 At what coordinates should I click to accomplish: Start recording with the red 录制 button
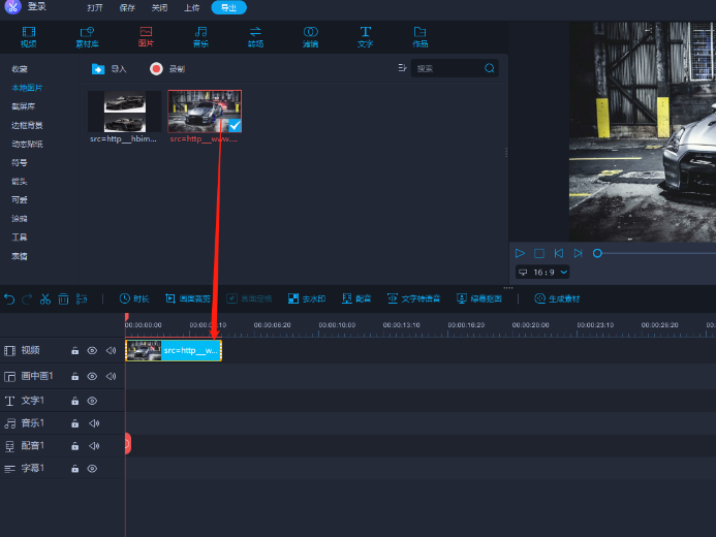[x=156, y=69]
